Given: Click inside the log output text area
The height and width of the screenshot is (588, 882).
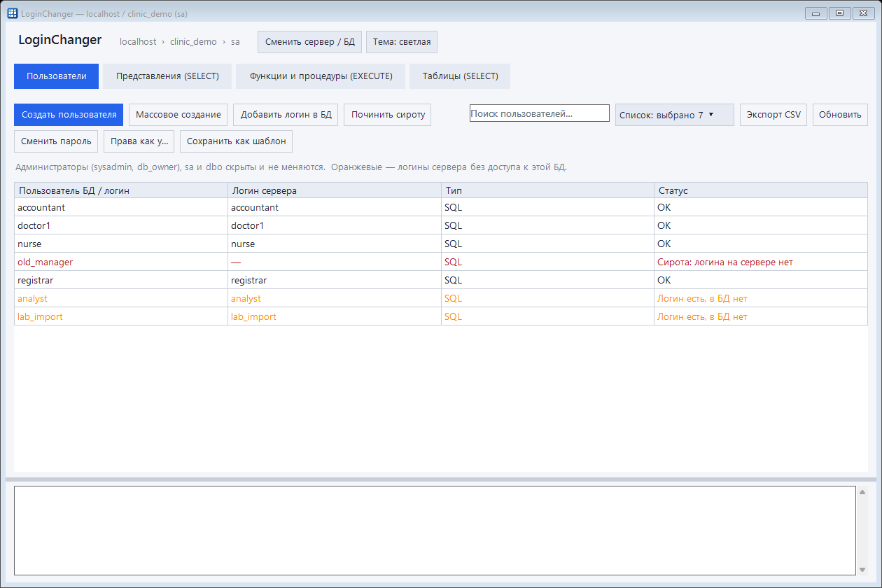Looking at the screenshot, I should tap(435, 531).
